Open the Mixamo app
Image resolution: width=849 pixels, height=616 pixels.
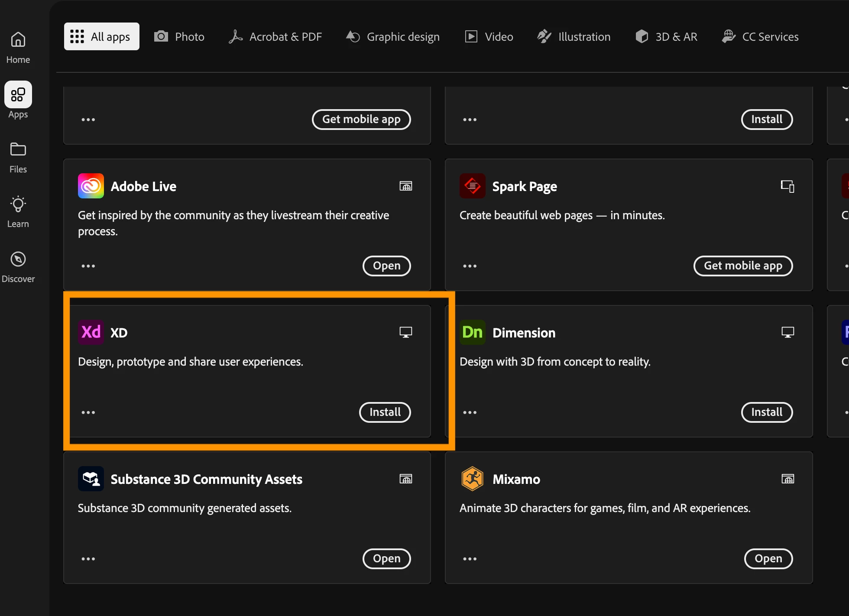[x=768, y=558]
